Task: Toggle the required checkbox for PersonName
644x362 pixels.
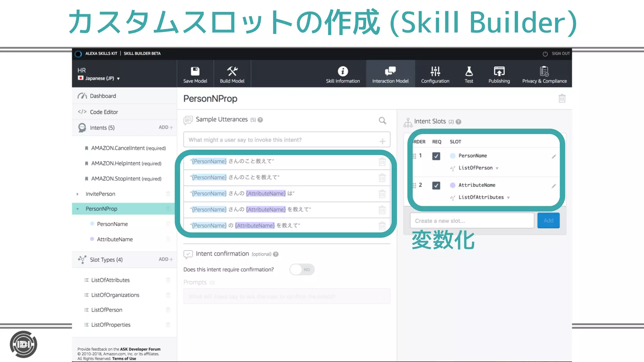Action: (436, 156)
